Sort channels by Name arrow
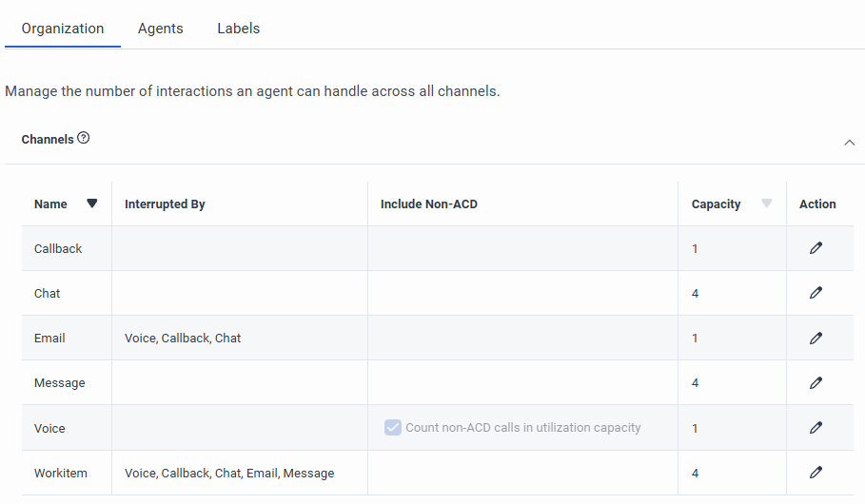 pyautogui.click(x=92, y=204)
